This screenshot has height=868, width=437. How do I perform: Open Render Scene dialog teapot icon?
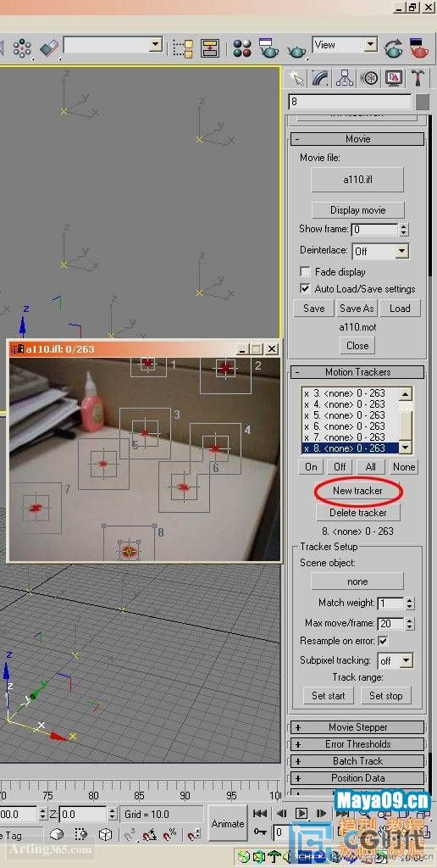[x=268, y=47]
